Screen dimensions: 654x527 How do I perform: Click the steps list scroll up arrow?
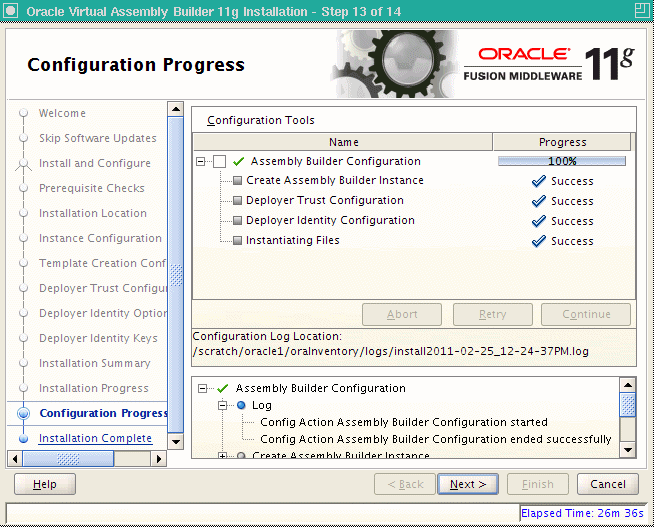[176, 109]
